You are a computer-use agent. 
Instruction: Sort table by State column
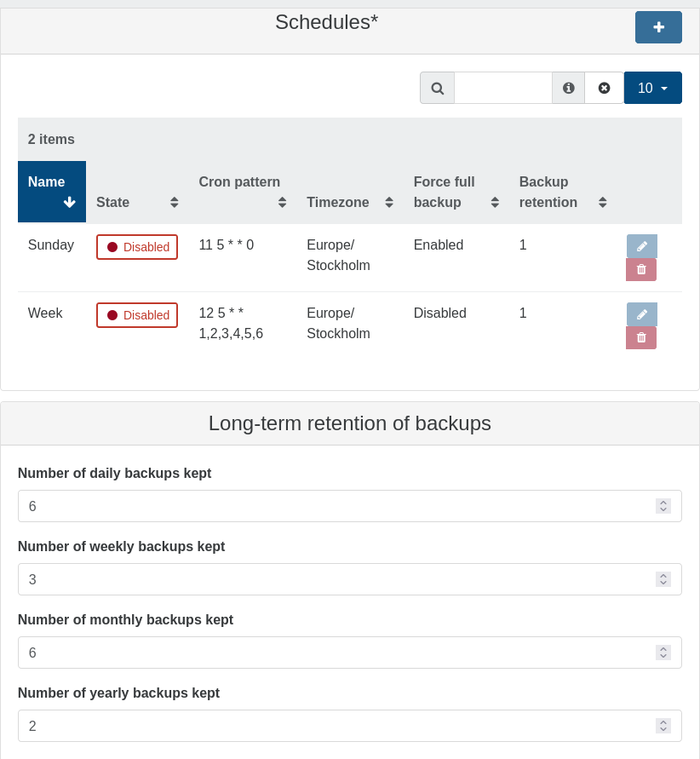coord(136,202)
